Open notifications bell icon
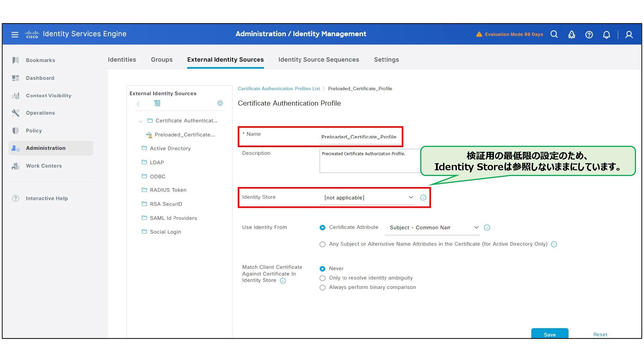The width and height of the screenshot is (644, 362). pos(606,35)
